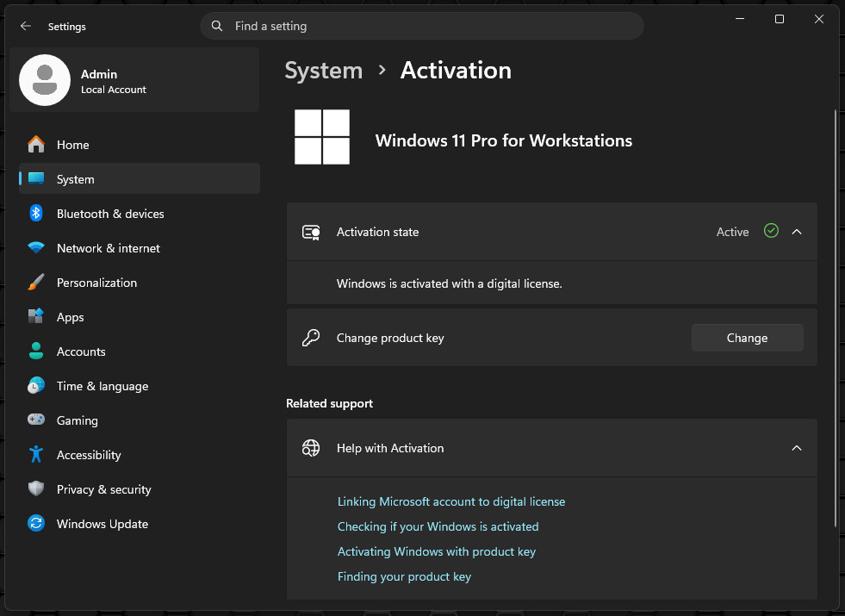The width and height of the screenshot is (845, 616).
Task: Open Linking Microsoft account to digital license
Action: [451, 501]
